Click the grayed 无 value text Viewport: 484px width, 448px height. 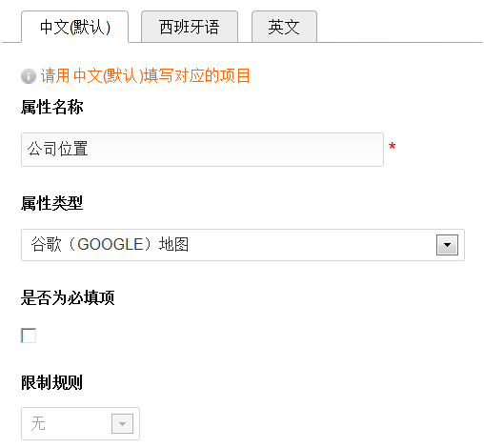38,423
